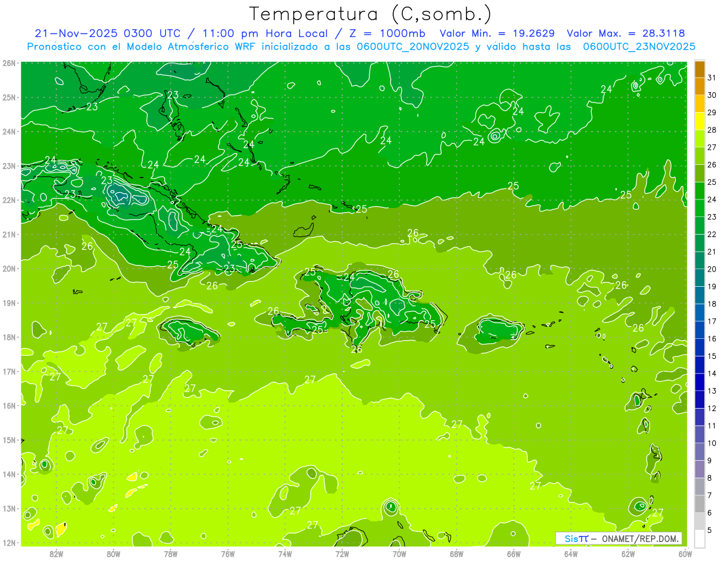Pick the teal swatch between 20 and 21
The image size is (728, 562).
[x=699, y=260]
